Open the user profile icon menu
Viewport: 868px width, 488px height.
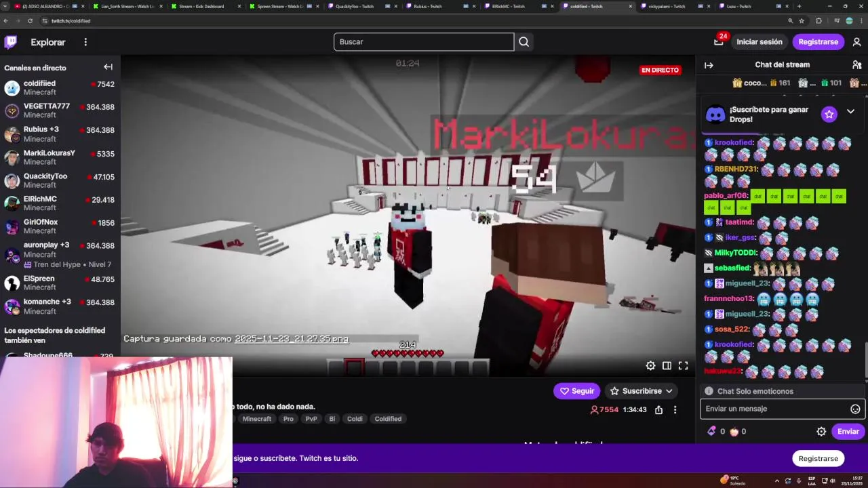coord(856,42)
